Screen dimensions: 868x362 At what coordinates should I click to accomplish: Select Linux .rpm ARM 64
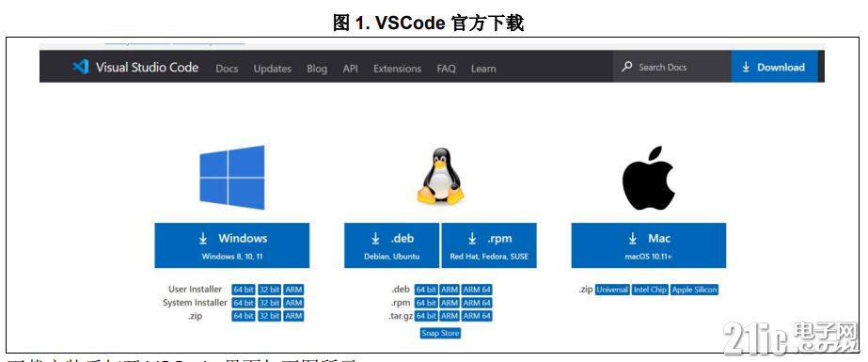pos(477,303)
